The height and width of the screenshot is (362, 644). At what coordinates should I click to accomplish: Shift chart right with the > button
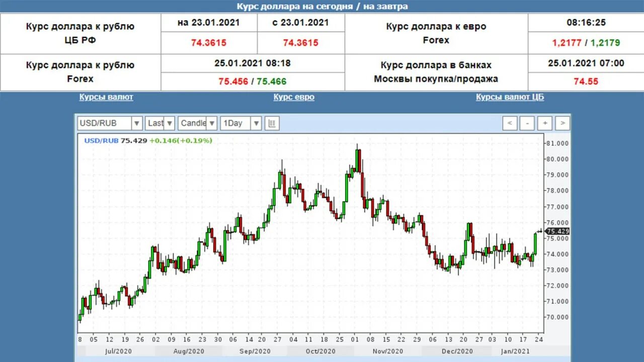(x=562, y=123)
